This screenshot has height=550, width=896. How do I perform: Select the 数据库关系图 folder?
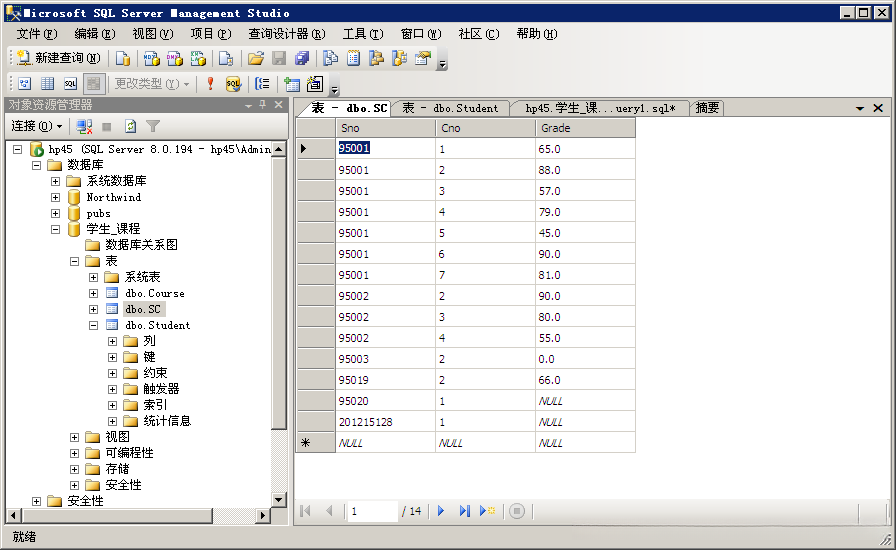(141, 245)
